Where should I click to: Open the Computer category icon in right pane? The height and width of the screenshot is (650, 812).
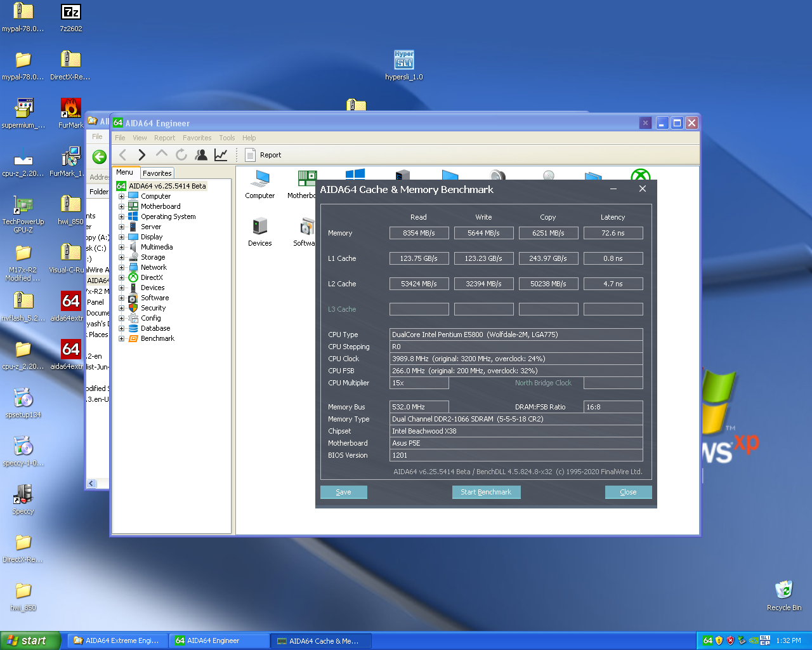260,185
